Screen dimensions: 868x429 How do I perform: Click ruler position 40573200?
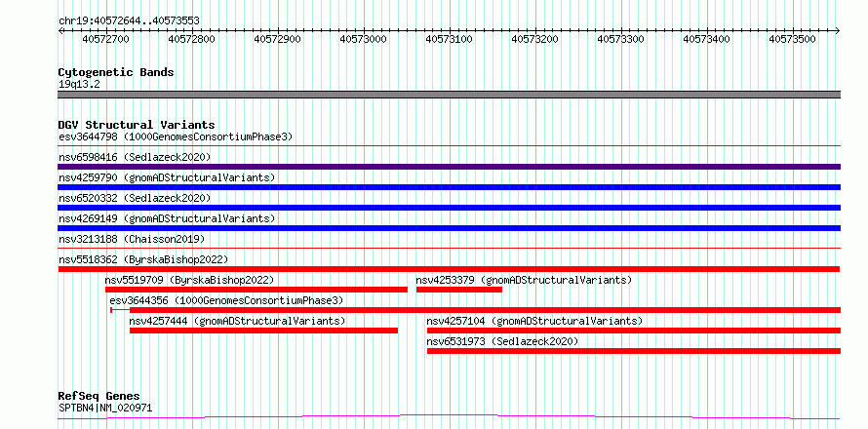(x=534, y=39)
